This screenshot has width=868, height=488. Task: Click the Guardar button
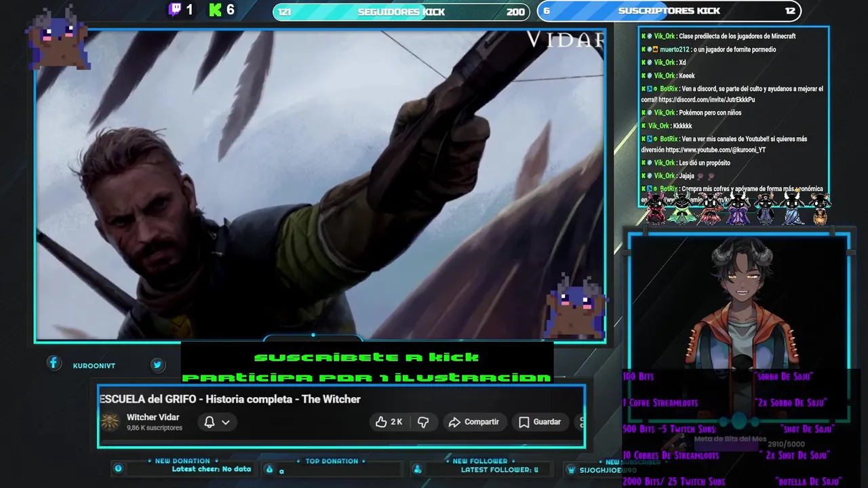540,422
